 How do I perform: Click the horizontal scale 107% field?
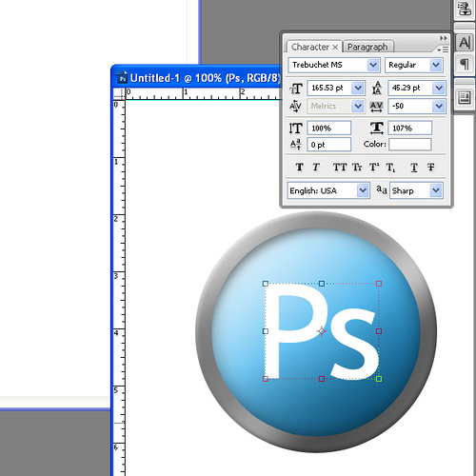(409, 129)
